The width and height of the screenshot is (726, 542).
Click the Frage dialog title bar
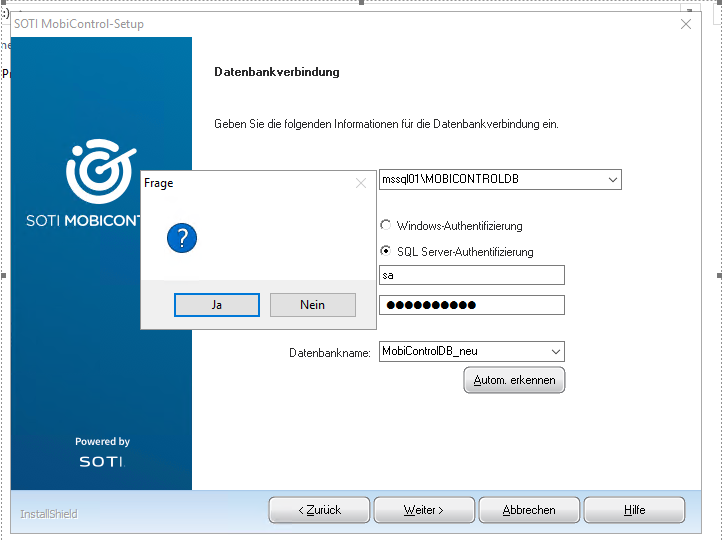point(240,183)
